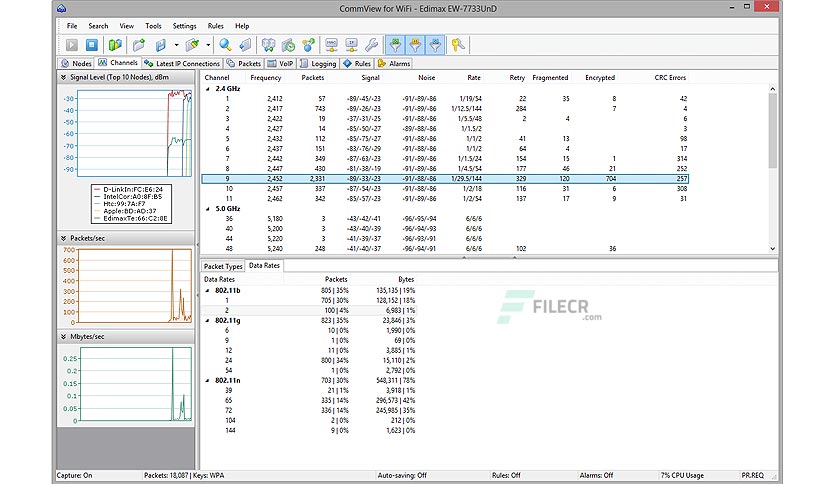Open the File menu
Viewport: 836px width, 484px height.
pos(72,26)
